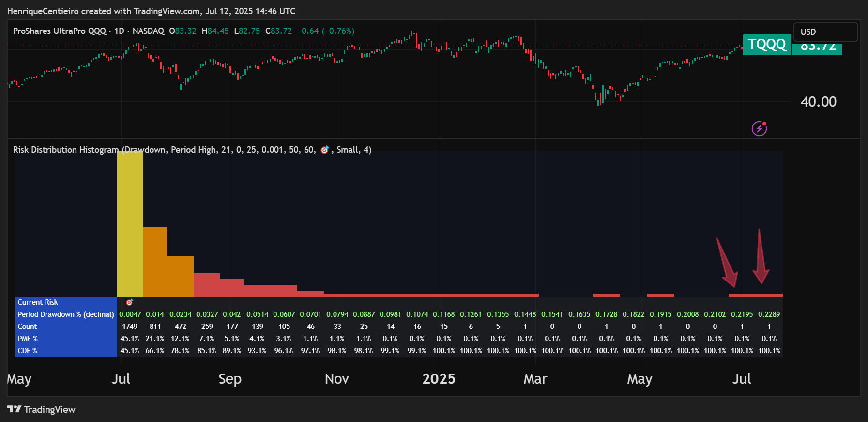
Task: Click the NASDAQ exchange label
Action: pyautogui.click(x=148, y=31)
